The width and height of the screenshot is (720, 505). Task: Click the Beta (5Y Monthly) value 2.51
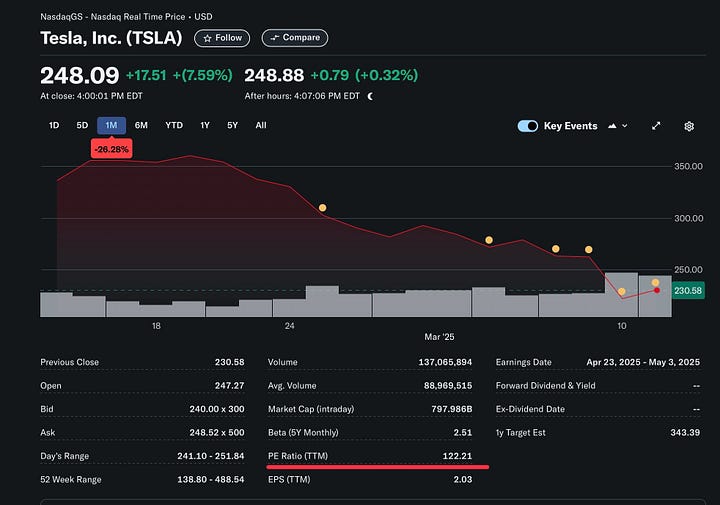click(463, 432)
